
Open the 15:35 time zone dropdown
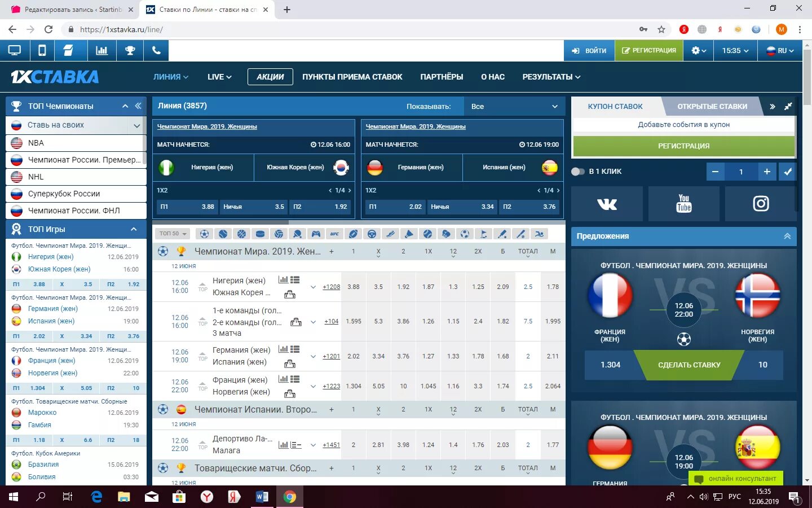coord(735,50)
